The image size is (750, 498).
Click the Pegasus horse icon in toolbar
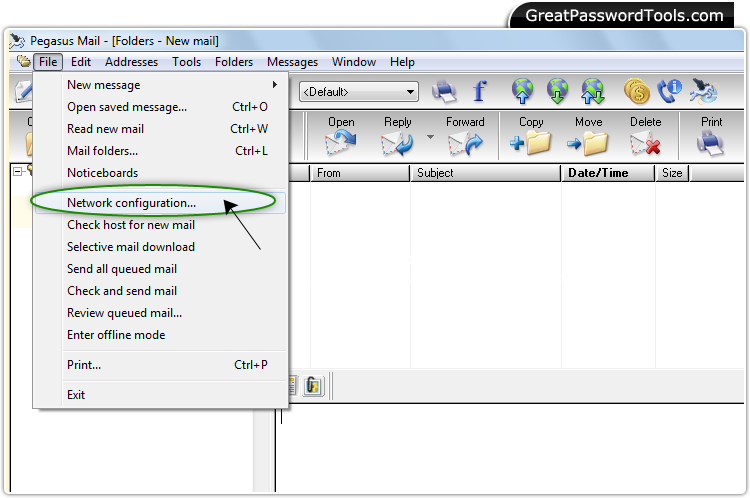point(704,91)
